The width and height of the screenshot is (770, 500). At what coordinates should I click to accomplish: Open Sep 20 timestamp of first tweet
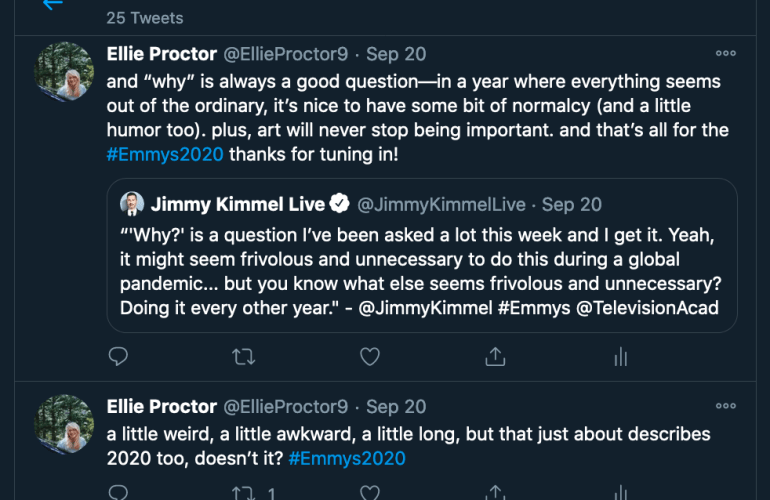pos(396,53)
